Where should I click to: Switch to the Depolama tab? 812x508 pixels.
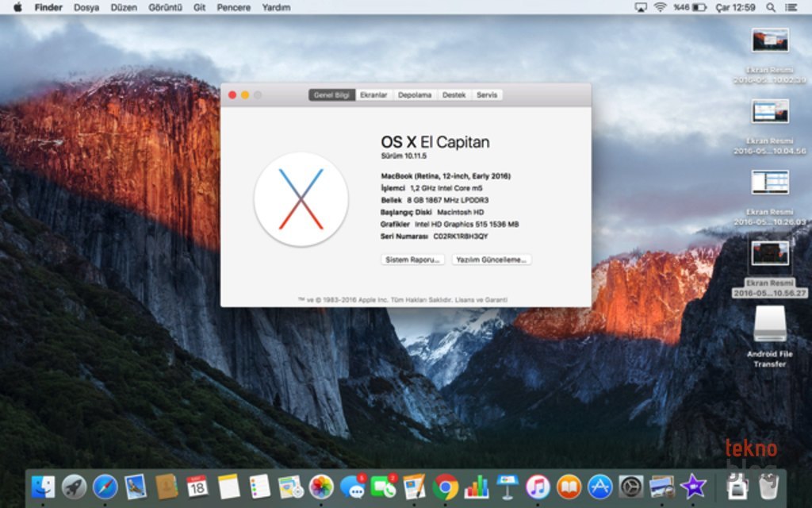pyautogui.click(x=415, y=95)
